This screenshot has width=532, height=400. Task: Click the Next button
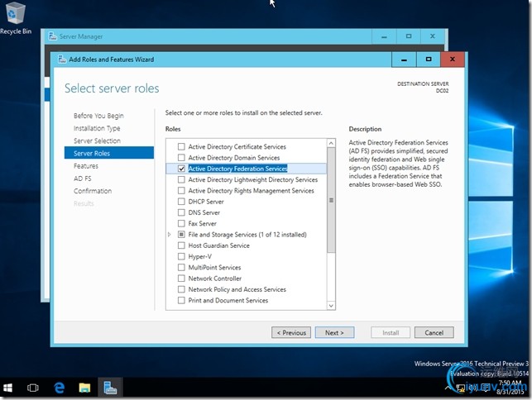click(x=334, y=332)
